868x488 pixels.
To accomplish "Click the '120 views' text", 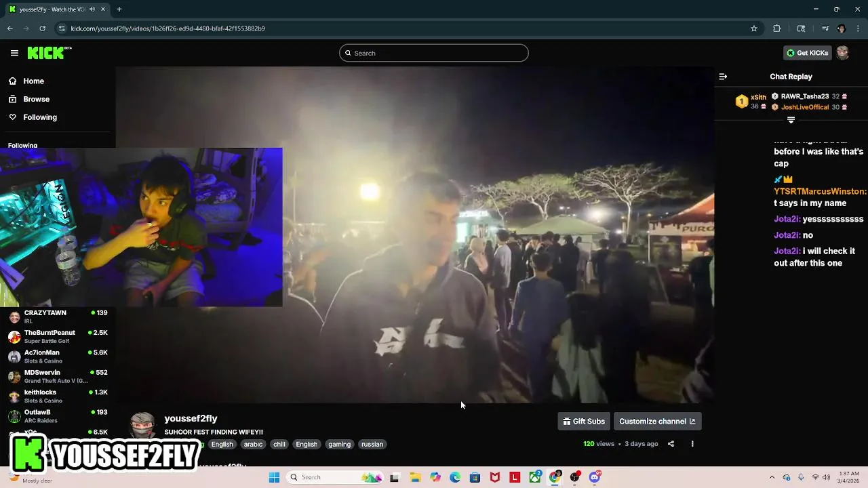I will coord(599,444).
